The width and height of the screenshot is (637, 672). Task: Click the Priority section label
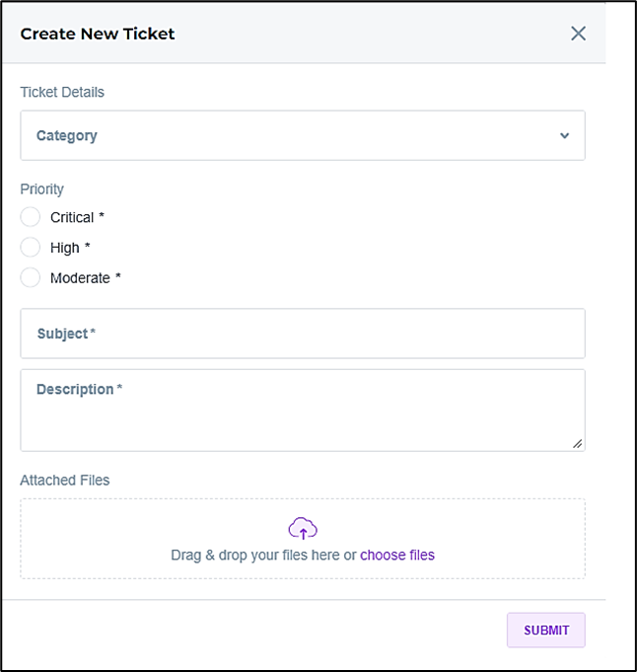(42, 189)
